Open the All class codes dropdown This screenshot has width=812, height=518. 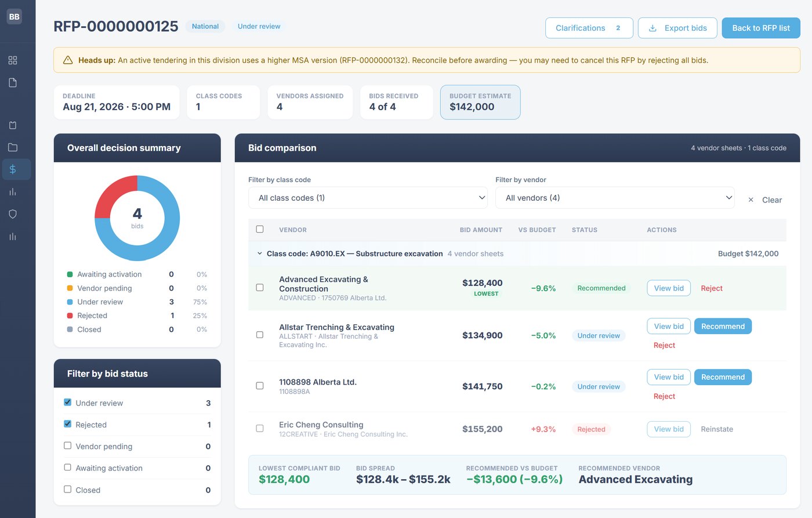368,198
